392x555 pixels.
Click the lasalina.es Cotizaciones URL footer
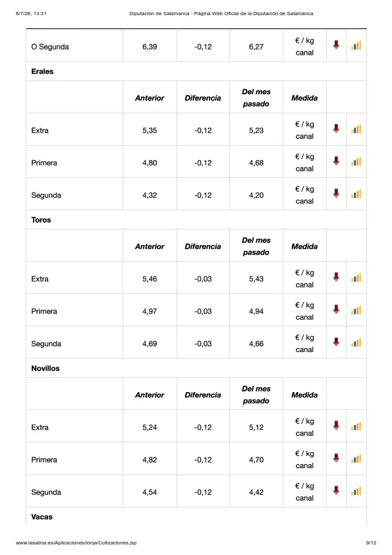tap(76, 542)
